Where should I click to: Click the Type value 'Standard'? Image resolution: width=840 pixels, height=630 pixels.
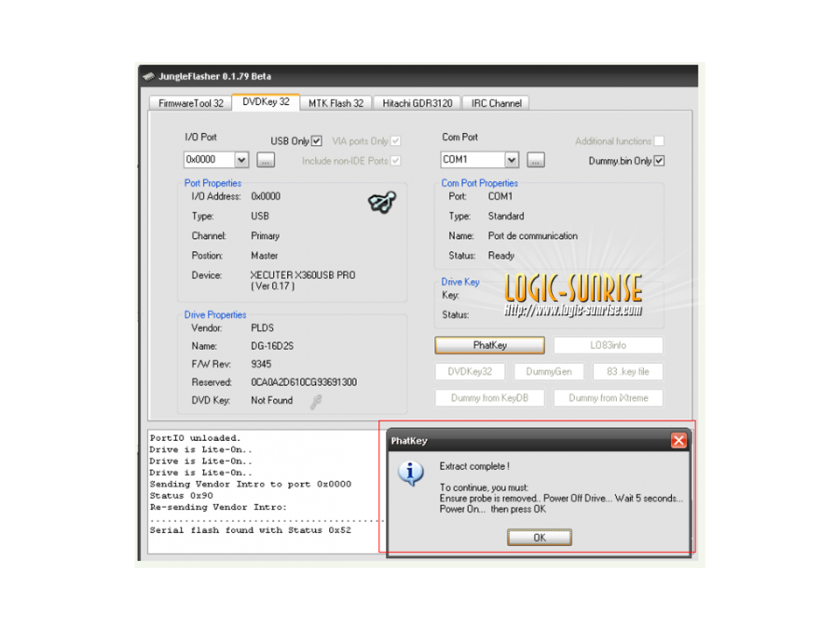coord(506,216)
